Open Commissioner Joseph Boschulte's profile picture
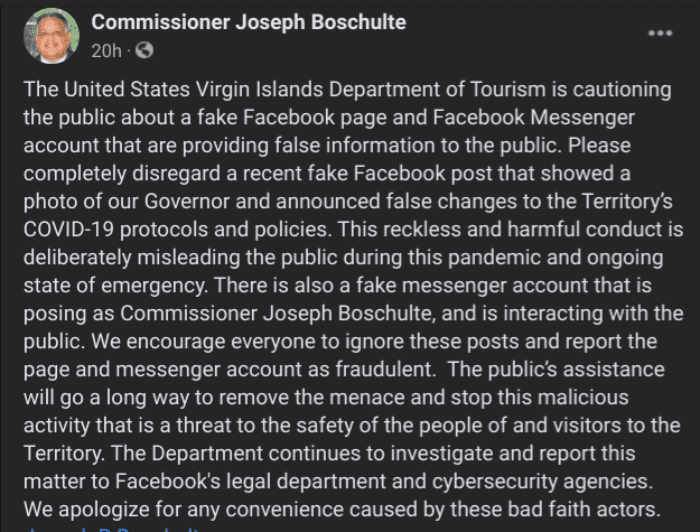 pyautogui.click(x=51, y=36)
